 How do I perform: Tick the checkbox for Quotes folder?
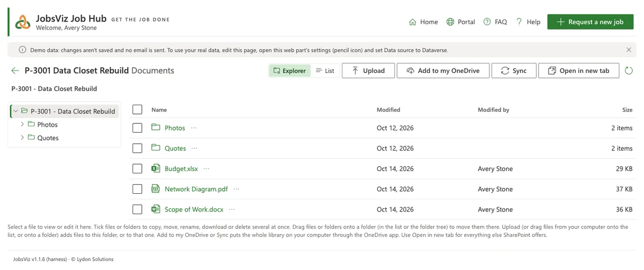[x=137, y=148]
